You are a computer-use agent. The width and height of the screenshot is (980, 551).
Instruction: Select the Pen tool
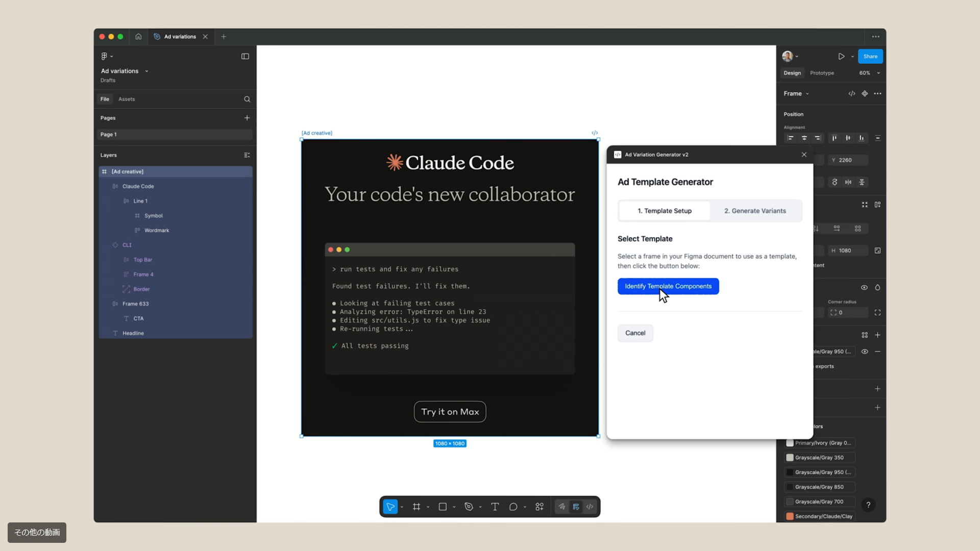(x=469, y=507)
